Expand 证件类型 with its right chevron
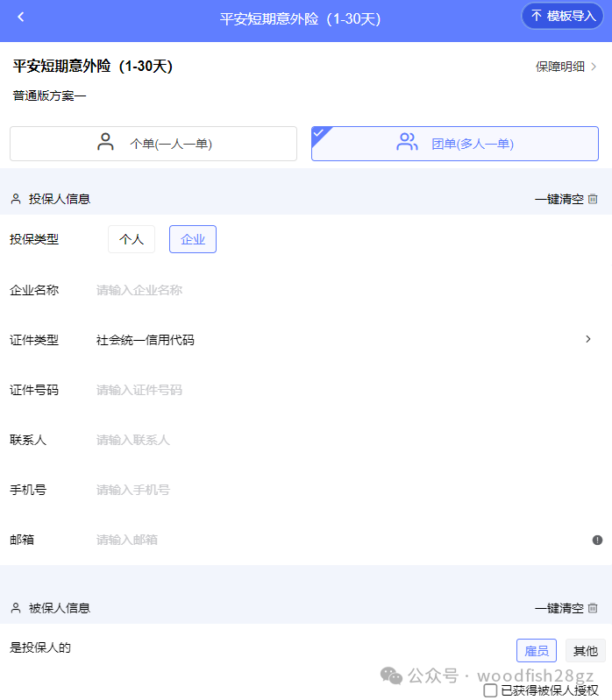The width and height of the screenshot is (612, 700). coord(588,339)
